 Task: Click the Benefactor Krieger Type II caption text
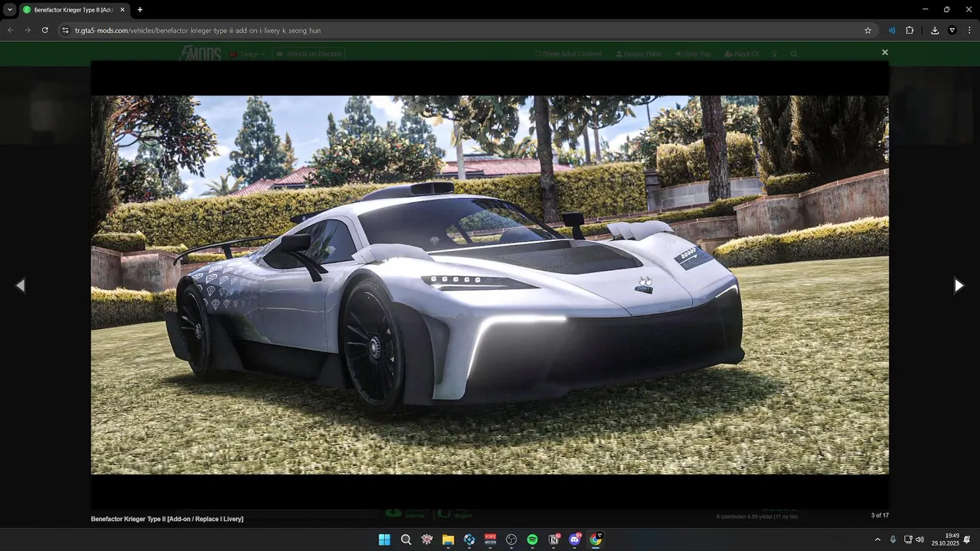coord(167,519)
